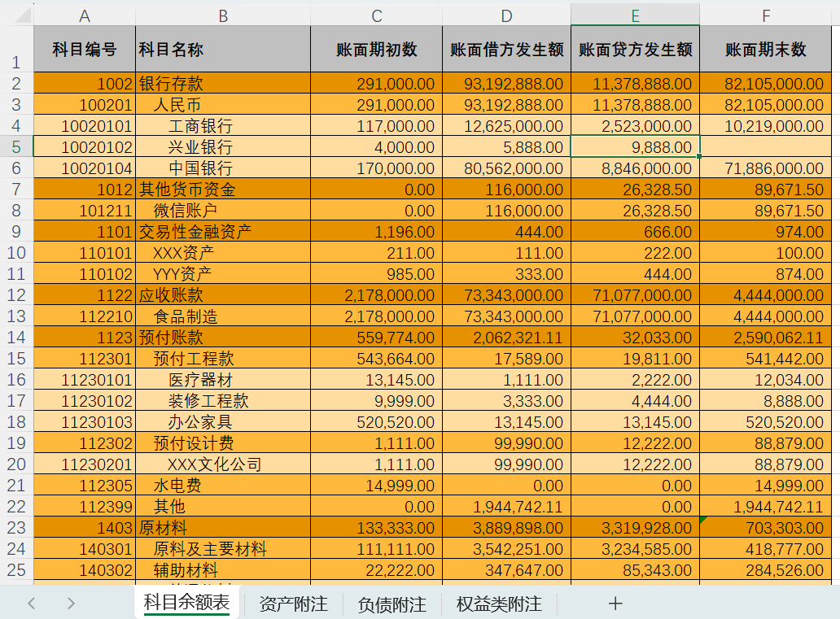Click the value 3,889,898.00
This screenshot has width=840, height=619.
tap(506, 527)
